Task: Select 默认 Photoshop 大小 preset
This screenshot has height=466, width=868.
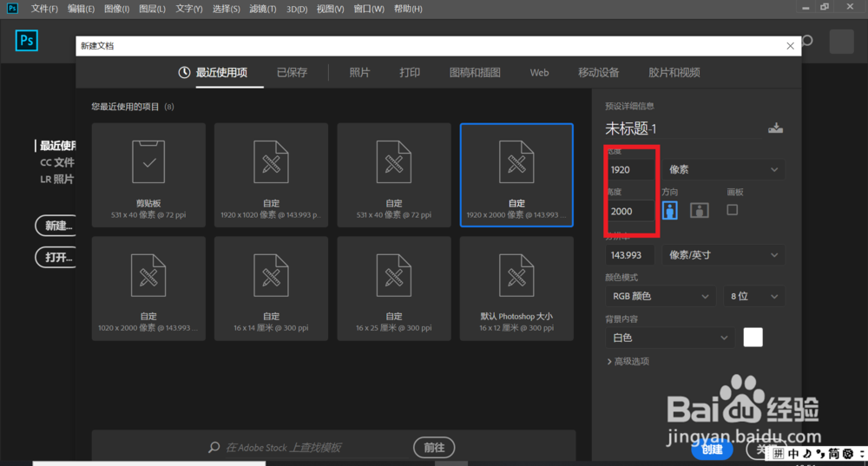Action: (x=516, y=288)
